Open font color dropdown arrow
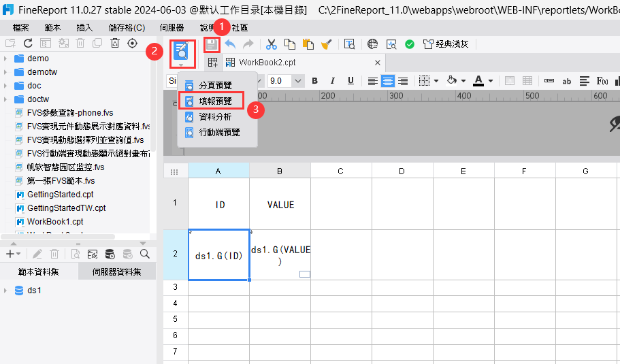 [491, 81]
